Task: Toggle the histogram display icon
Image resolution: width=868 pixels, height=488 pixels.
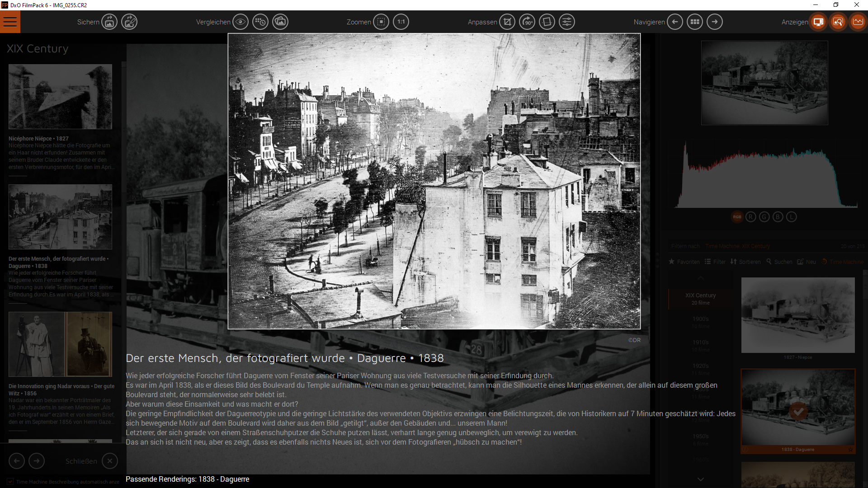Action: pyautogui.click(x=858, y=22)
